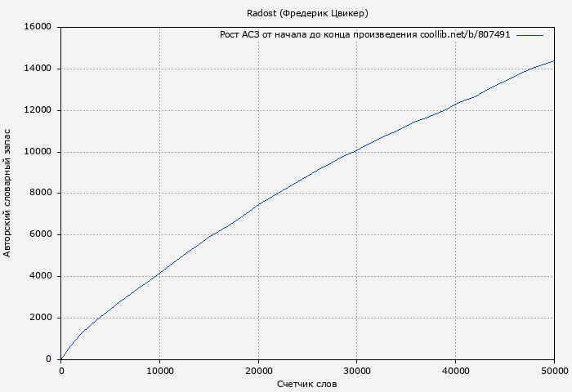
Task: Click the X-axis label 'Счетчик слов'
Action: (307, 384)
